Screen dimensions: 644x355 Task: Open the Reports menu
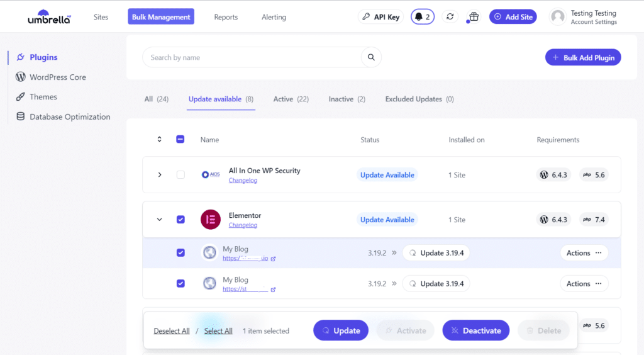pyautogui.click(x=226, y=17)
